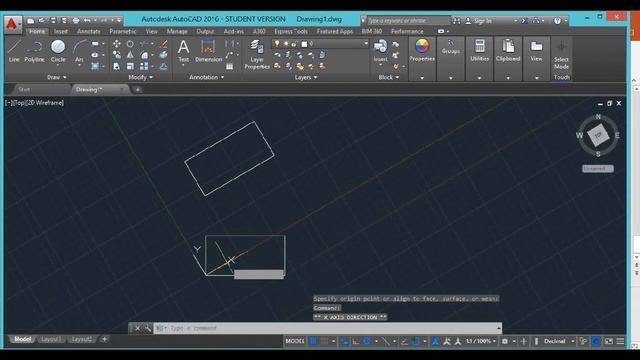The width and height of the screenshot is (640, 360).
Task: Select the Dimension tool
Action: [x=208, y=51]
